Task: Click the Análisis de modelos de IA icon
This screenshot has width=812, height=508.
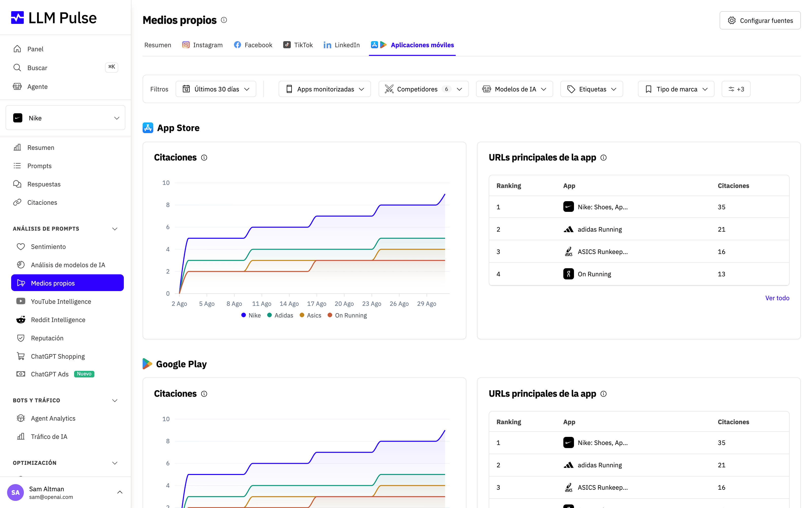Action: click(x=21, y=265)
